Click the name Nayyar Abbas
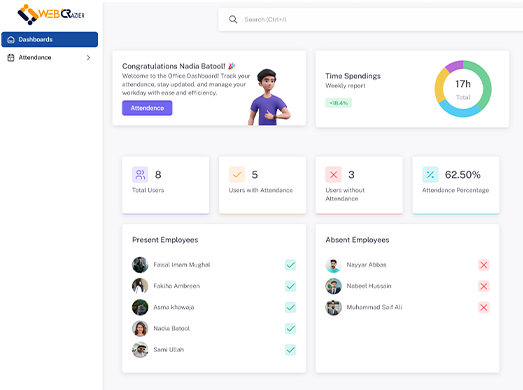This screenshot has height=390, width=523. [x=366, y=265]
